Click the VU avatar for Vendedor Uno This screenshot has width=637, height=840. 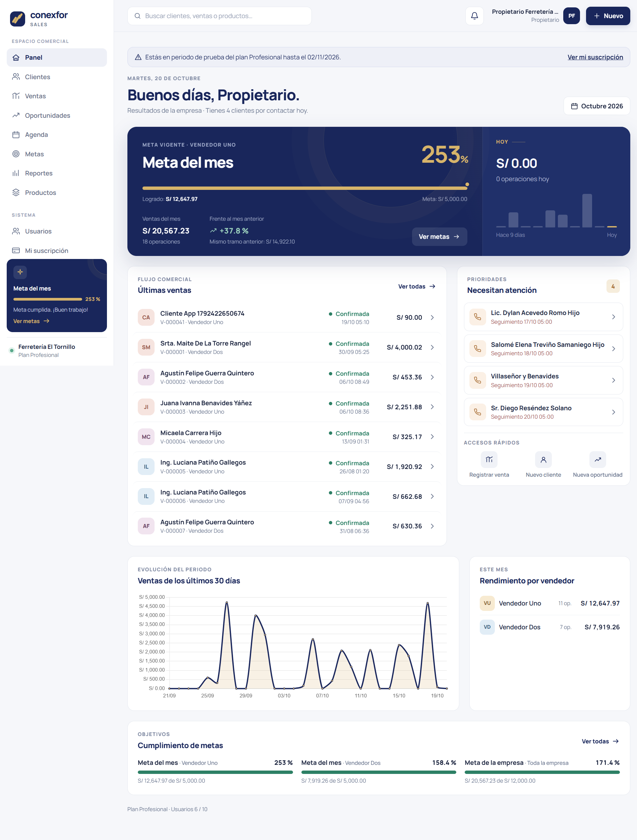pos(487,603)
